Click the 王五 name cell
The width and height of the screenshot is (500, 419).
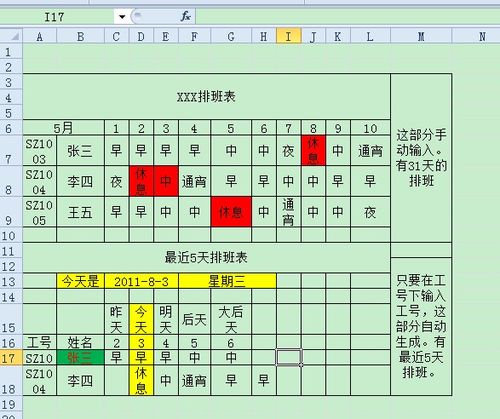tap(80, 212)
